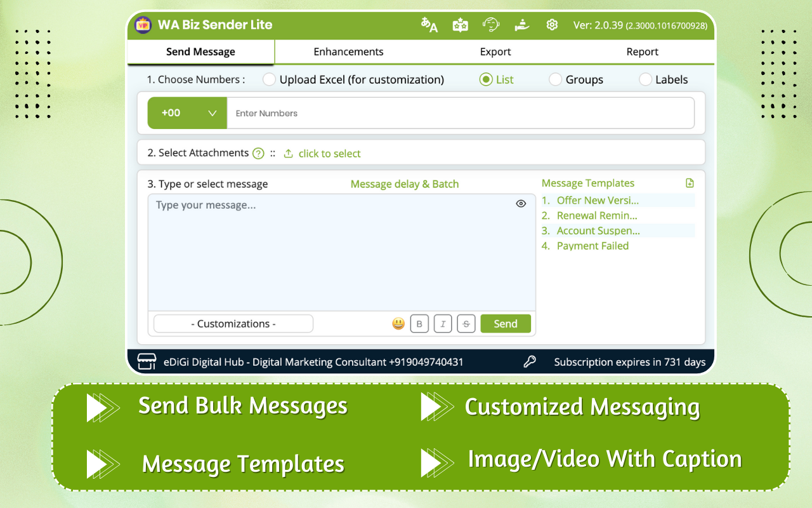Click the new template icon beside Message Templates
812x508 pixels.
[x=690, y=182]
